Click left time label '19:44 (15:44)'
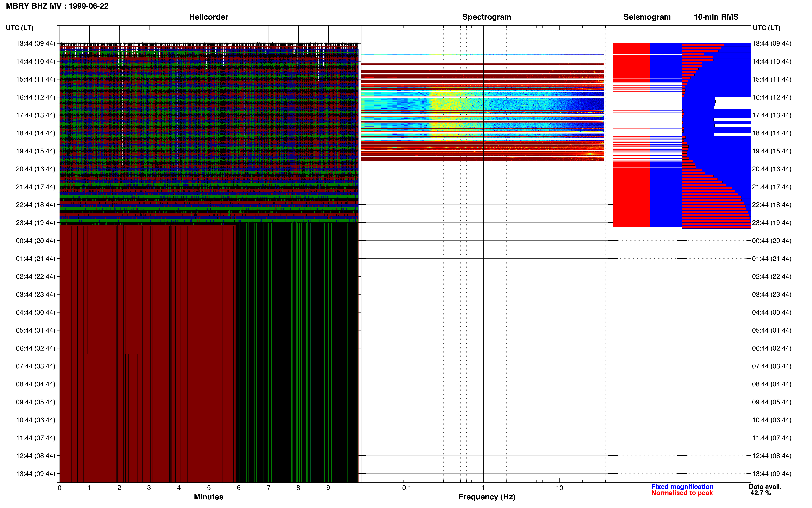 tap(36, 151)
